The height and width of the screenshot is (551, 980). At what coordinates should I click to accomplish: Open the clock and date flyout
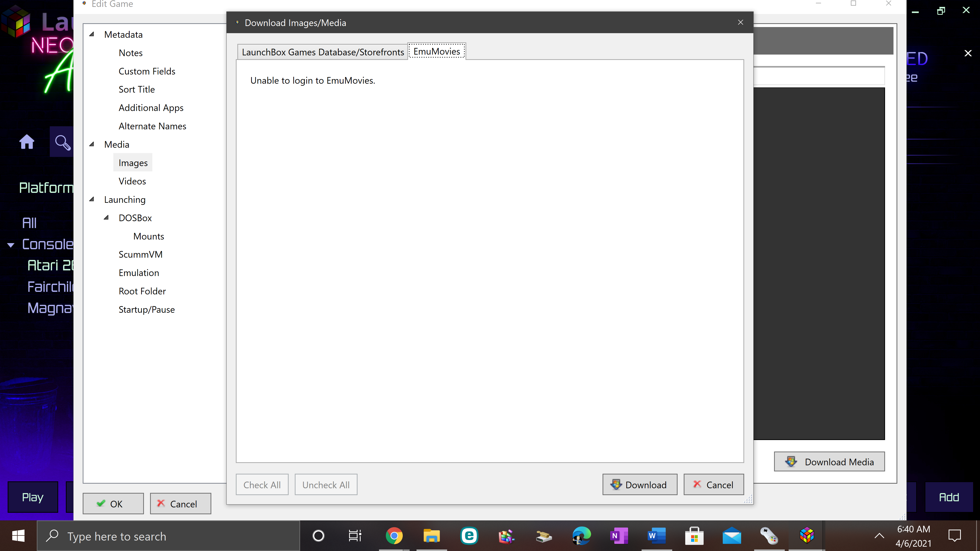pos(913,536)
